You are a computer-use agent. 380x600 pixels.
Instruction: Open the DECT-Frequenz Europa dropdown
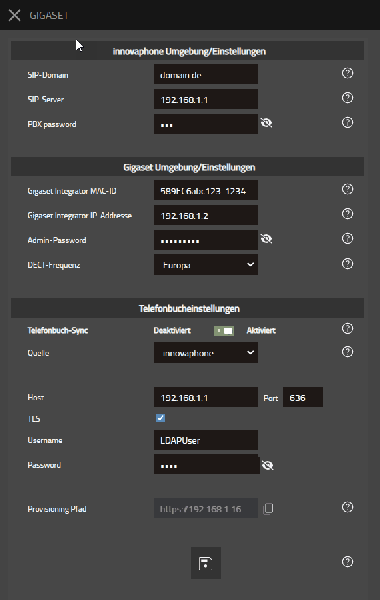206,265
